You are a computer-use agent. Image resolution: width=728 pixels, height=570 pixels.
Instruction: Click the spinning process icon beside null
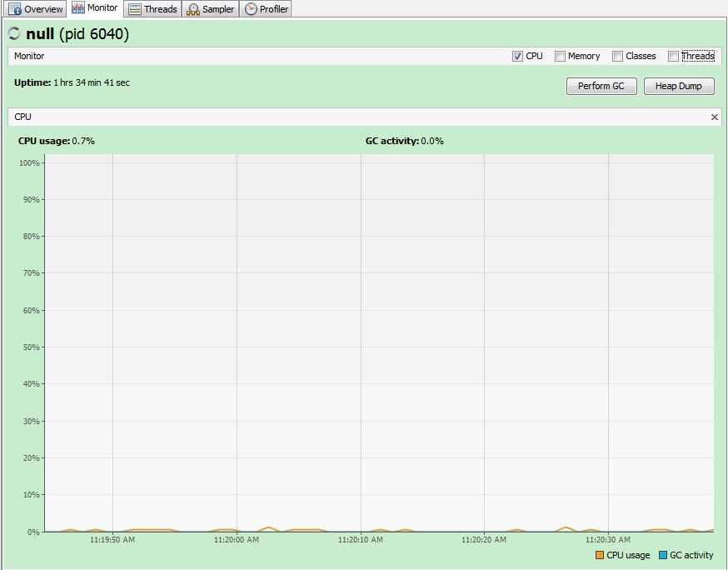[14, 33]
